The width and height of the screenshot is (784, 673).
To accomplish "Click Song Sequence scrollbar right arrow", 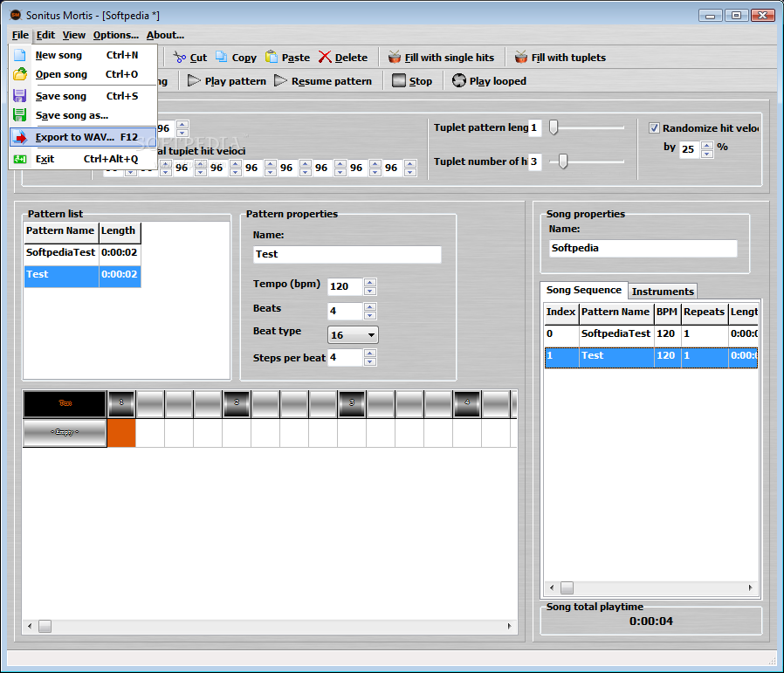I will [x=750, y=587].
